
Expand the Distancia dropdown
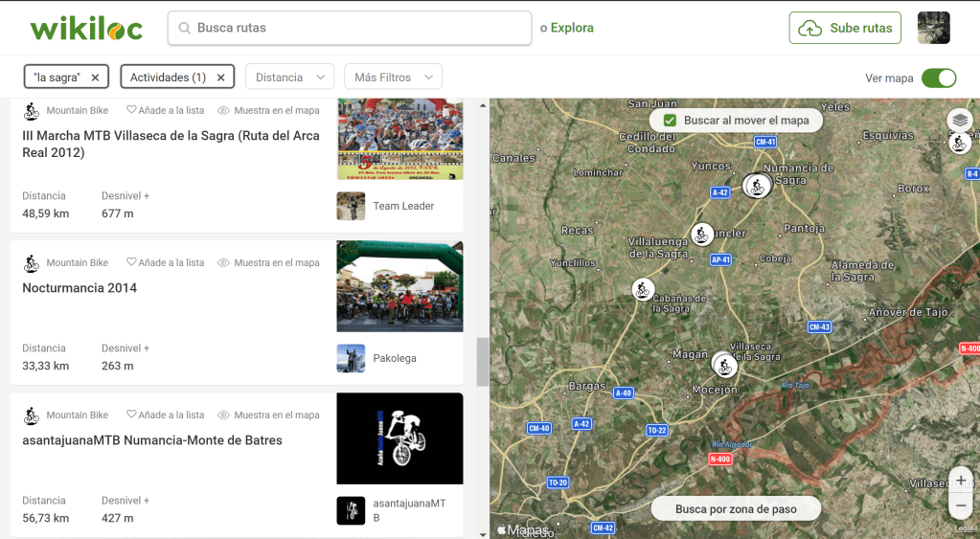pos(289,78)
